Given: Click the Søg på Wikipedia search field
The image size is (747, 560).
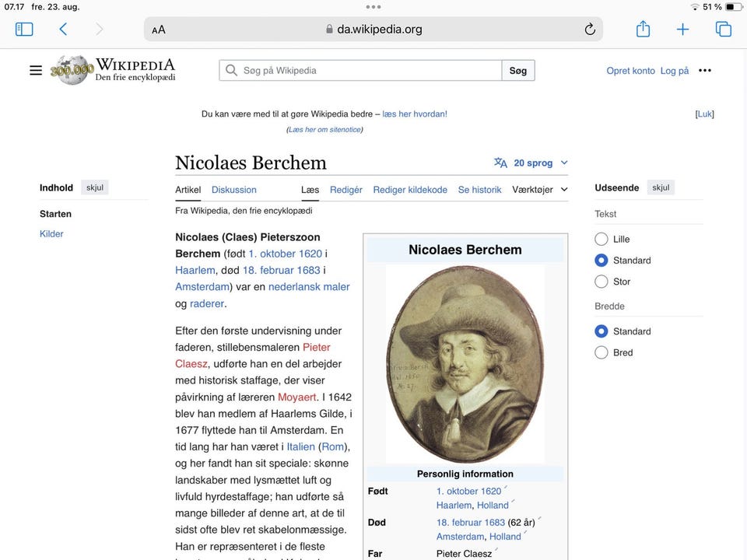Looking at the screenshot, I should point(359,70).
